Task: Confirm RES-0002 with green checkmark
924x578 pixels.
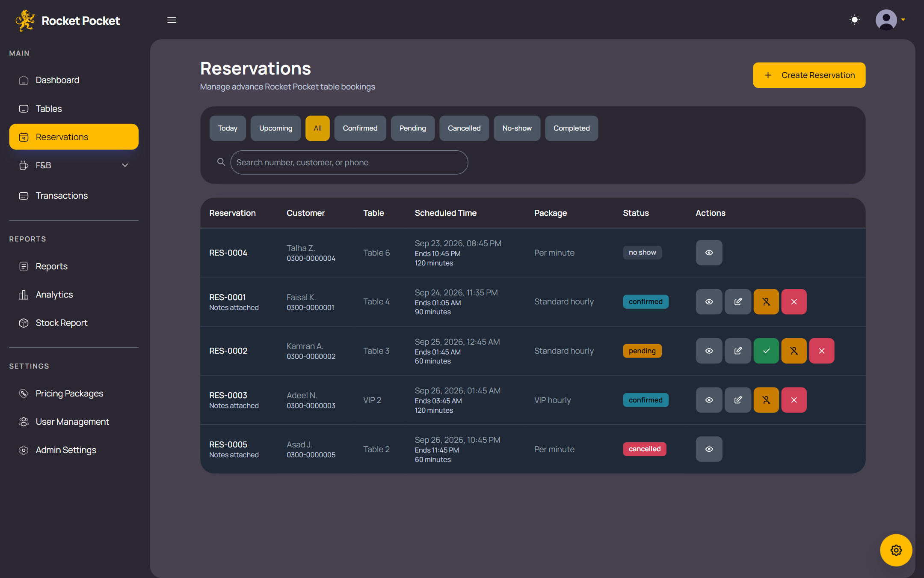Action: [766, 351]
